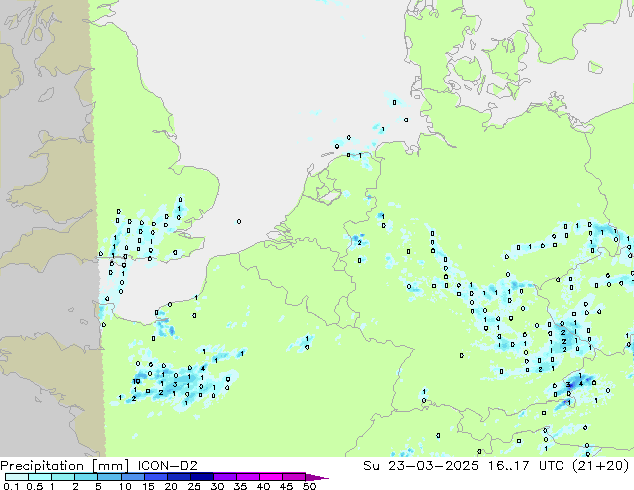The image size is (634, 490).
Task: Pick the legend swatch between 10 and 15
Action: tap(132, 477)
